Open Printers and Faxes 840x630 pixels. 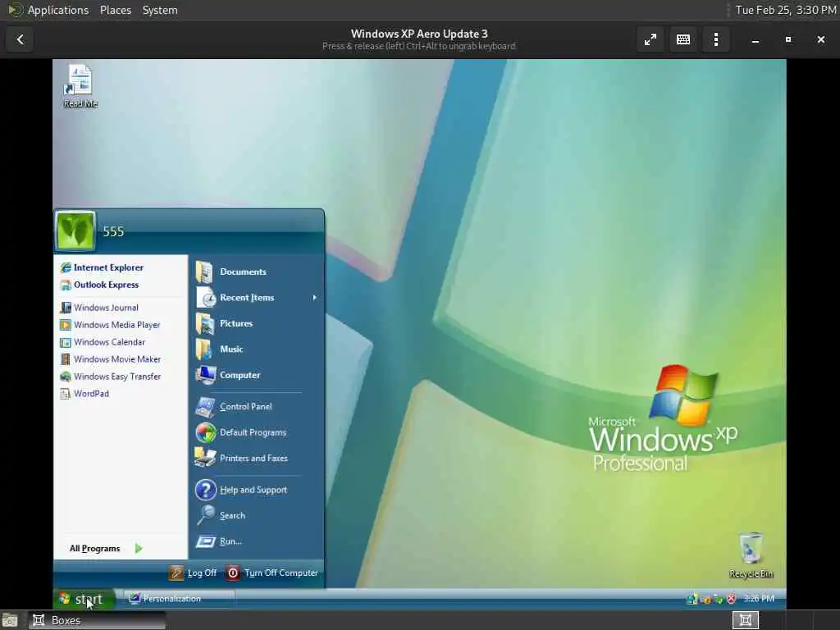[241, 458]
